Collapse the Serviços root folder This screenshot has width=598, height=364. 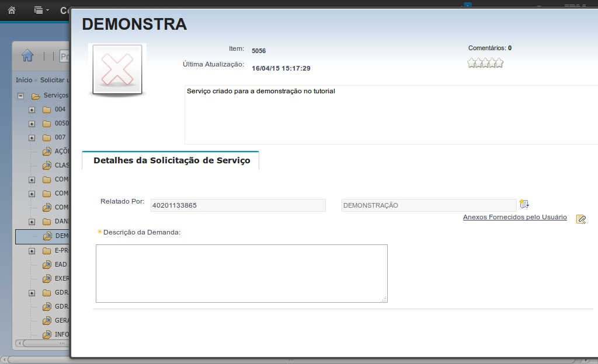(21, 96)
